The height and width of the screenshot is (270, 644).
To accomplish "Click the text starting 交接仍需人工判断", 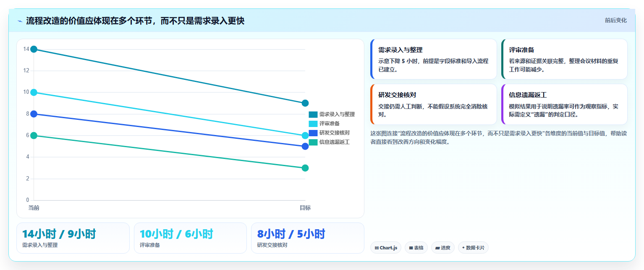I will (433, 110).
